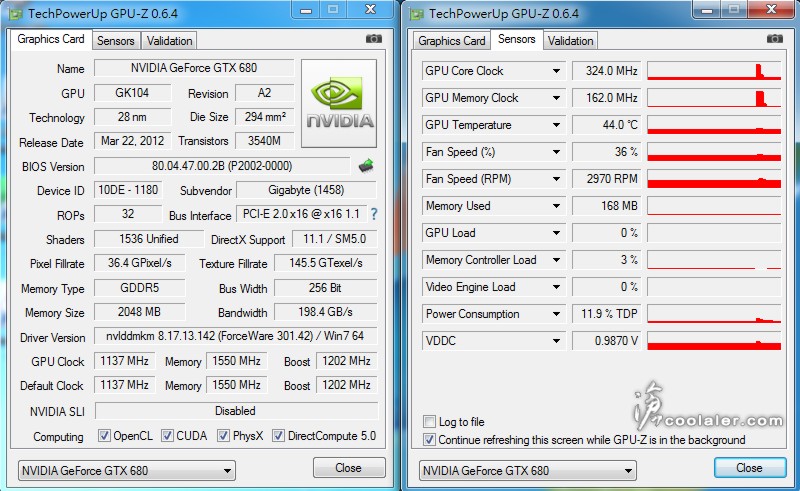Open the GPU Memory Clock sensor dropdown
The image size is (800, 491).
pyautogui.click(x=557, y=98)
